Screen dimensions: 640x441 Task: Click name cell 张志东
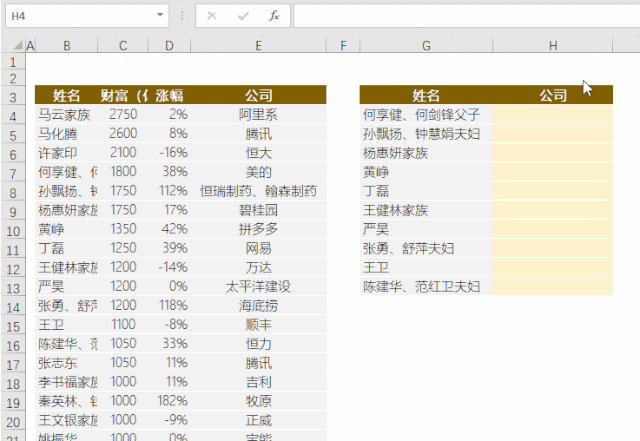[x=66, y=363]
